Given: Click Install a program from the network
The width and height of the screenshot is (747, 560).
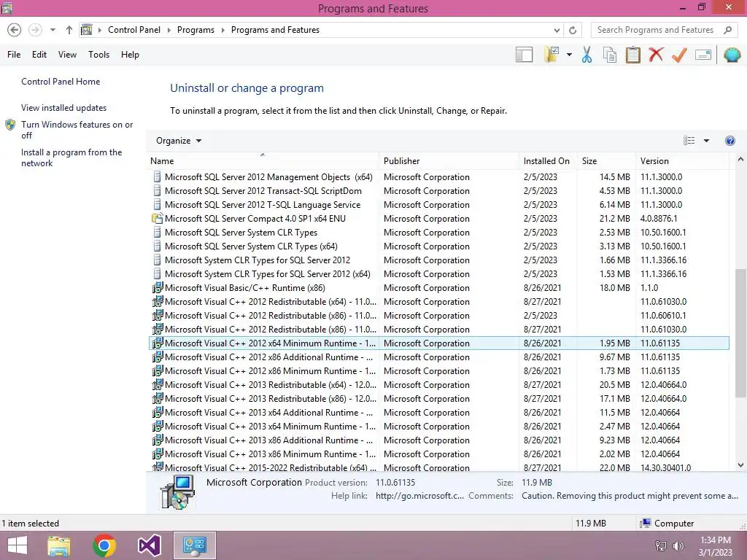Looking at the screenshot, I should tap(71, 157).
